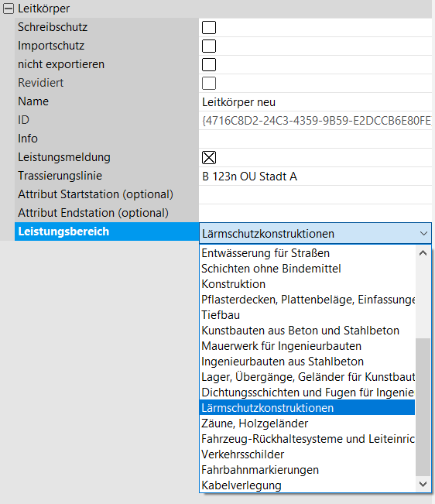Uncheck the Leistungsmeldung checkbox
Screen dimensions: 435x504
point(209,157)
